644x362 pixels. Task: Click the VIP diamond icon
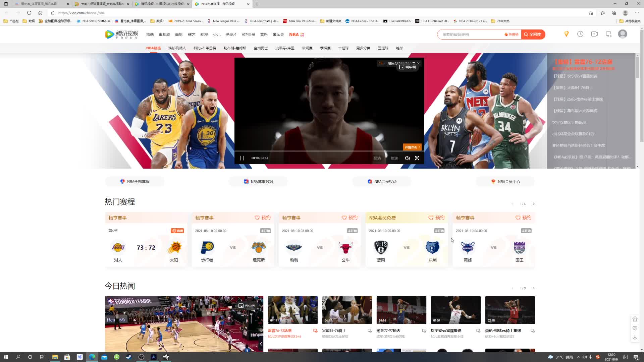[567, 34]
